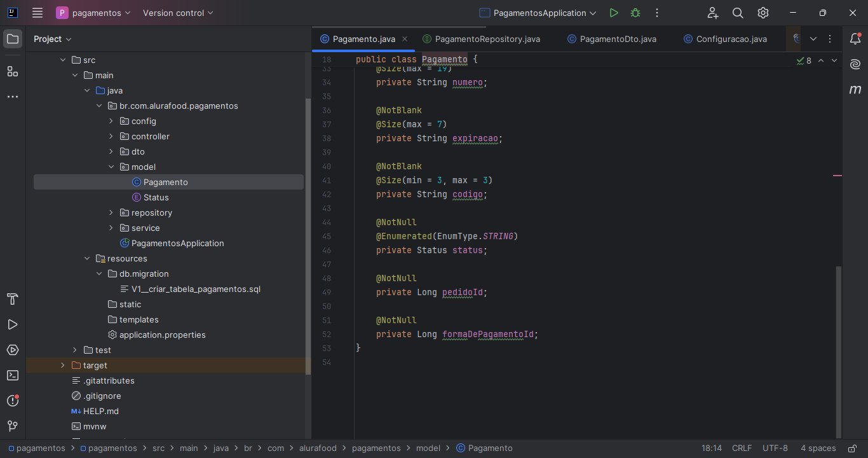The width and height of the screenshot is (868, 458).
Task: Collapse the resources folder
Action: (x=86, y=258)
